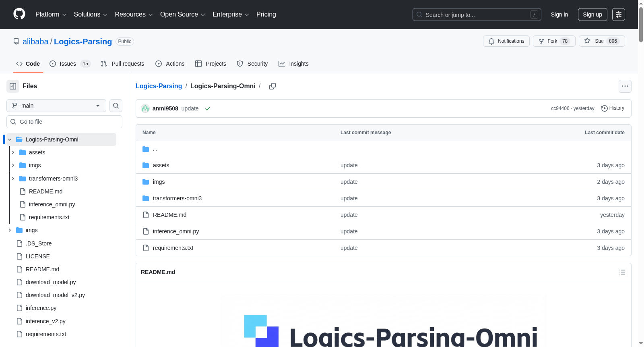This screenshot has width=644, height=347.
Task: Copy the directory path
Action: point(272,86)
